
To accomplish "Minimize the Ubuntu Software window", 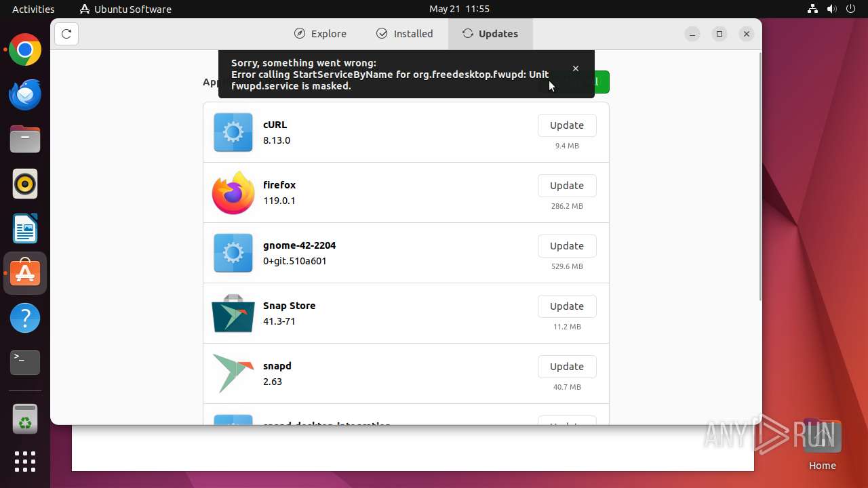I will tap(692, 34).
